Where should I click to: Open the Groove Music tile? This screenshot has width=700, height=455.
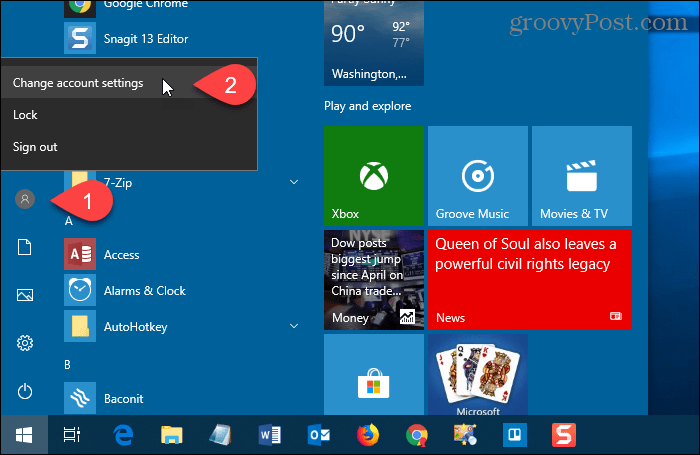tap(478, 176)
